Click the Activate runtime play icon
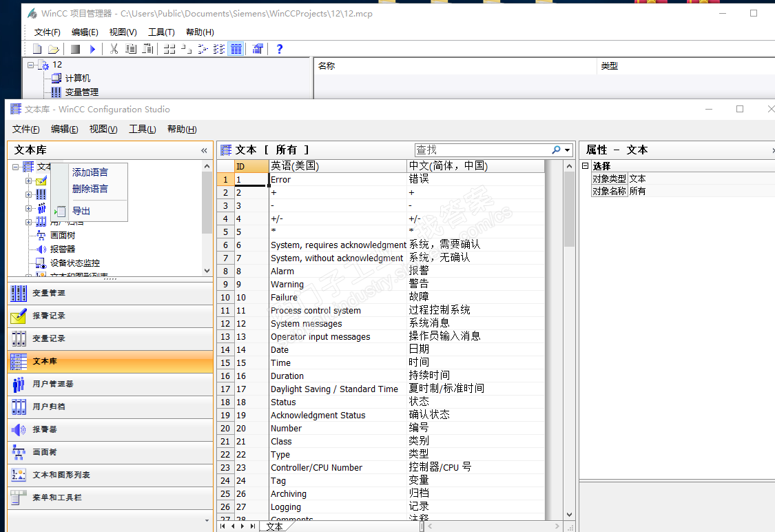Image resolution: width=775 pixels, height=532 pixels. tap(92, 49)
